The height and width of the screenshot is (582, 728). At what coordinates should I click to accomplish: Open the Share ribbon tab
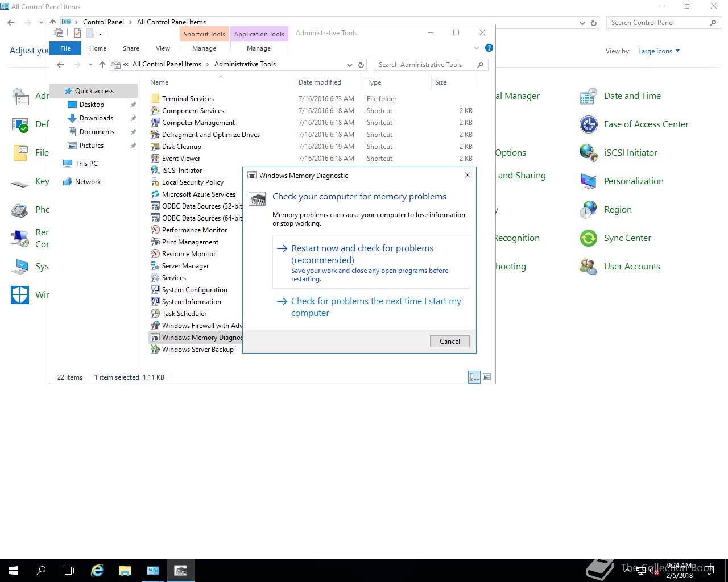tap(131, 48)
